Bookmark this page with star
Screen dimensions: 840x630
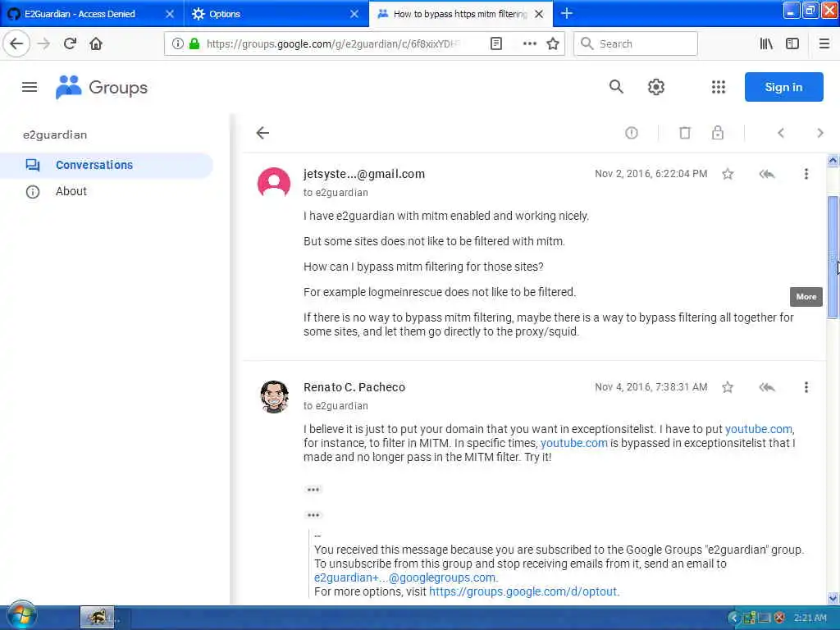click(553, 43)
